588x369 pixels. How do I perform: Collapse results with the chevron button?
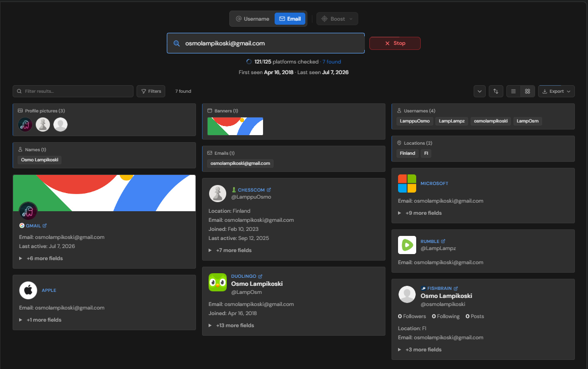coord(479,91)
